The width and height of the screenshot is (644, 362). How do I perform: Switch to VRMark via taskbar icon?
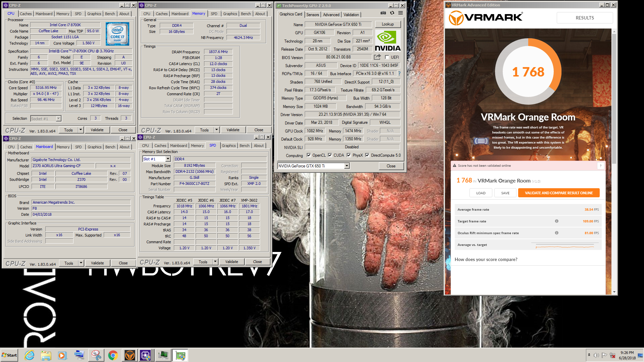coord(130,355)
